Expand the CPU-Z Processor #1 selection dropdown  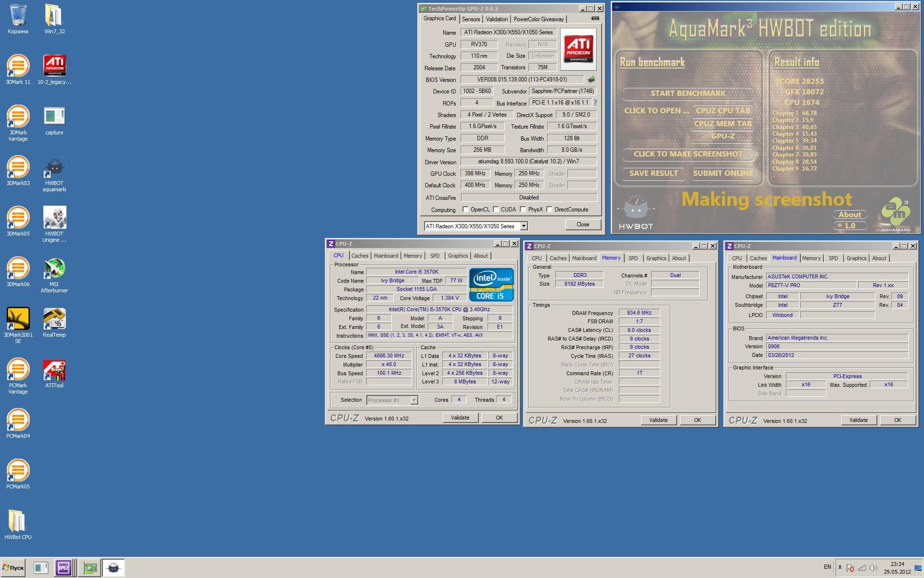click(x=413, y=400)
